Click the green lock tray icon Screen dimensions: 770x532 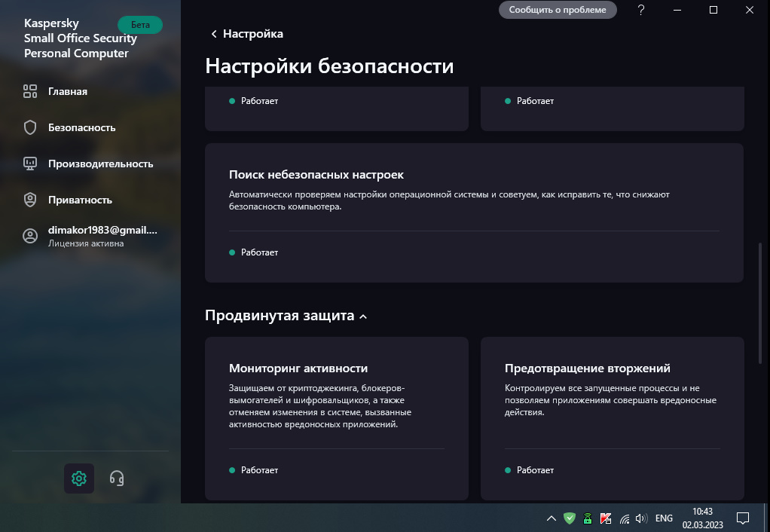tap(588, 518)
